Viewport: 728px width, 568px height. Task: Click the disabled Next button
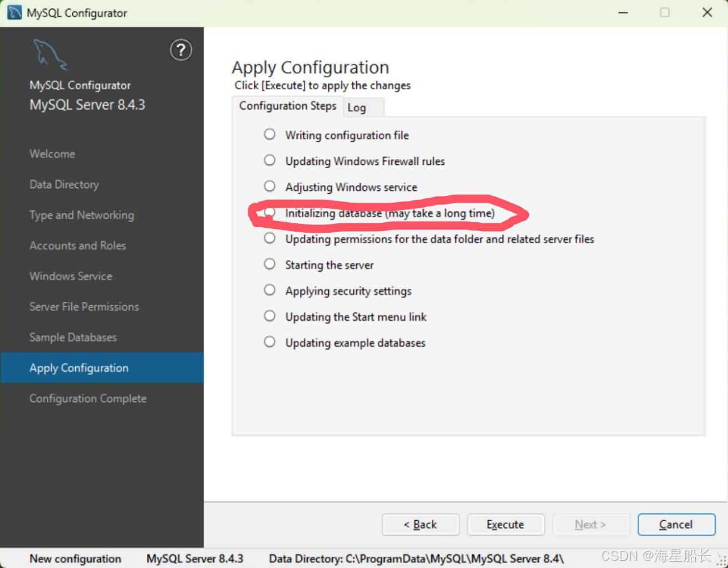591,525
